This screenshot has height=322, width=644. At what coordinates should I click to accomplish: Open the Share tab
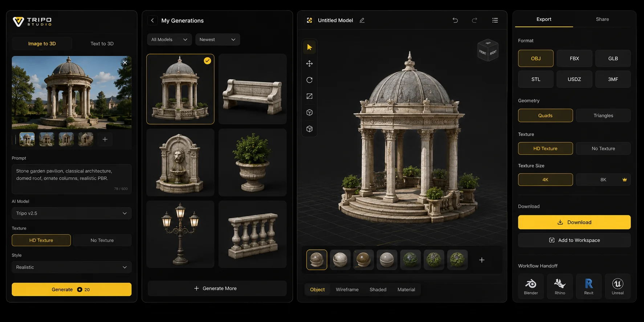[x=602, y=19]
